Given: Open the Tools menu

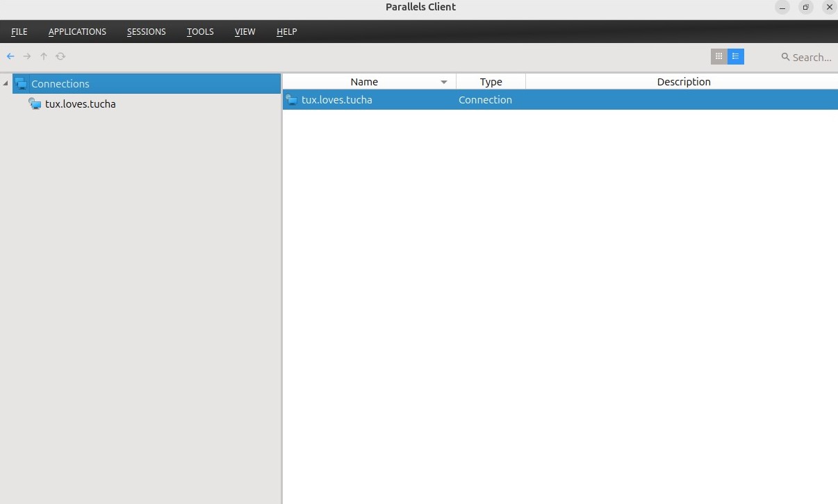Looking at the screenshot, I should [x=200, y=31].
